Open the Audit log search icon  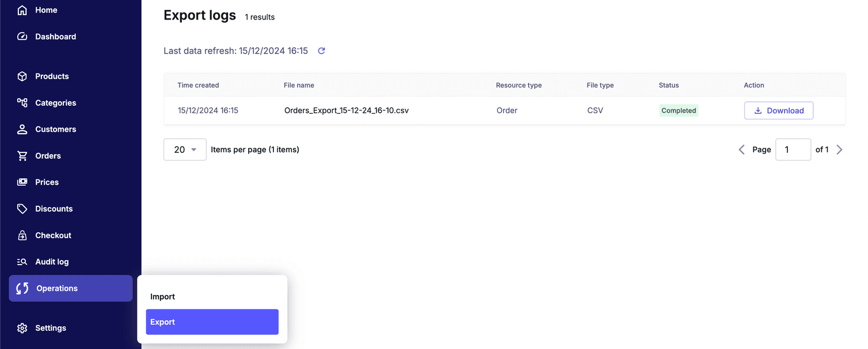pos(22,262)
